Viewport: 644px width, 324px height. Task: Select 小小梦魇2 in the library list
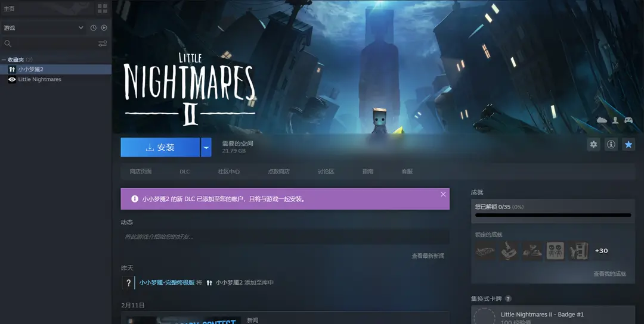click(55, 69)
